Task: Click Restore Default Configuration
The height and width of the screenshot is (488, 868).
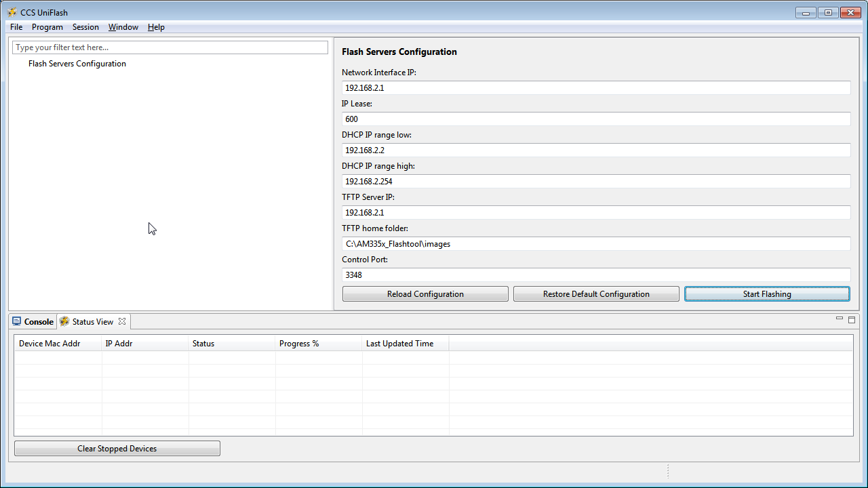Action: click(x=596, y=293)
